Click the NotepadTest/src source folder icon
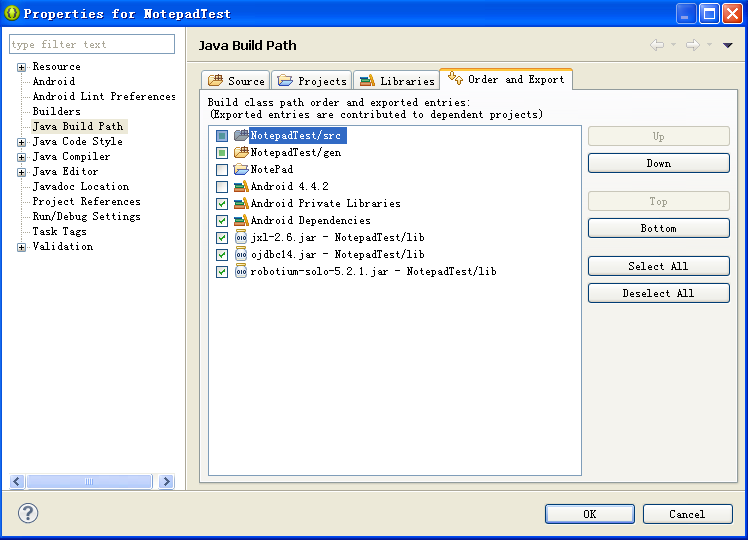The height and width of the screenshot is (540, 748). point(241,135)
